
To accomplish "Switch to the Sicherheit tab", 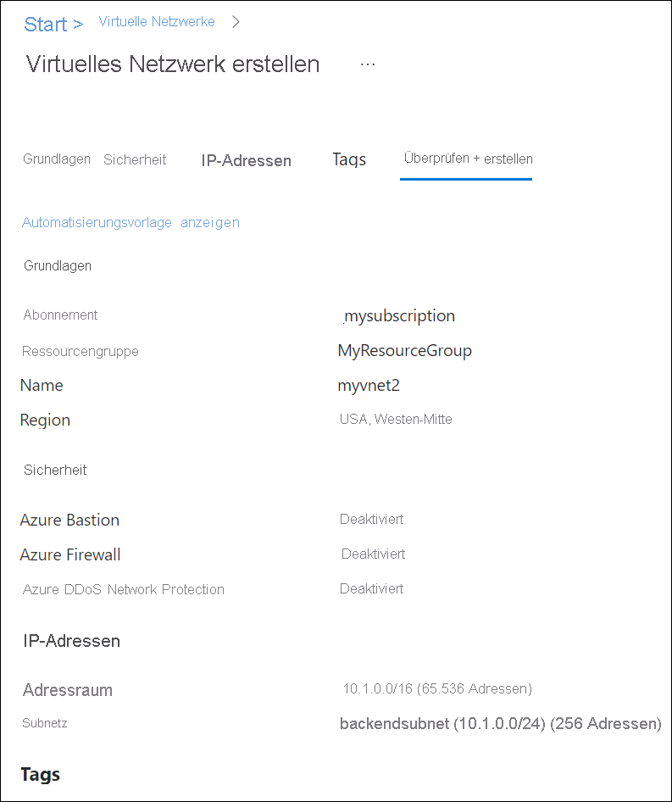I will [x=135, y=159].
